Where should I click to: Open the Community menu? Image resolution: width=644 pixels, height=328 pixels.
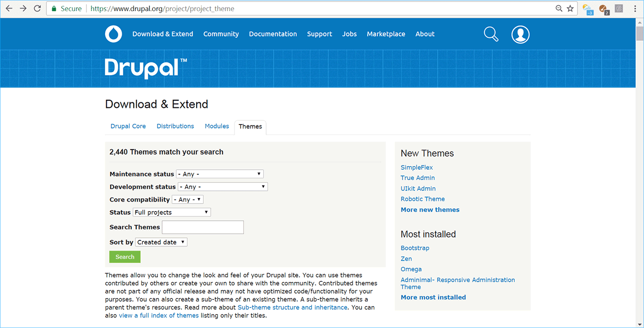(x=221, y=34)
